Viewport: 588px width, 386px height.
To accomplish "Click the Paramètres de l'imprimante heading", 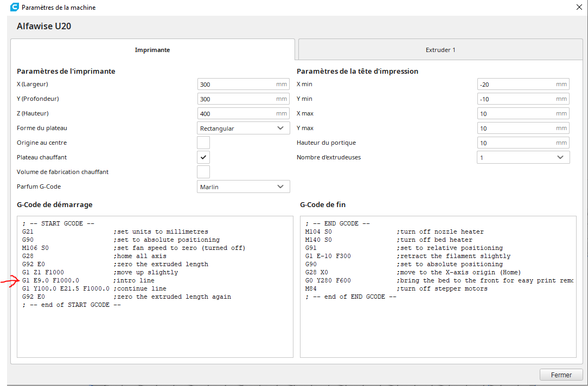I will pyautogui.click(x=66, y=71).
